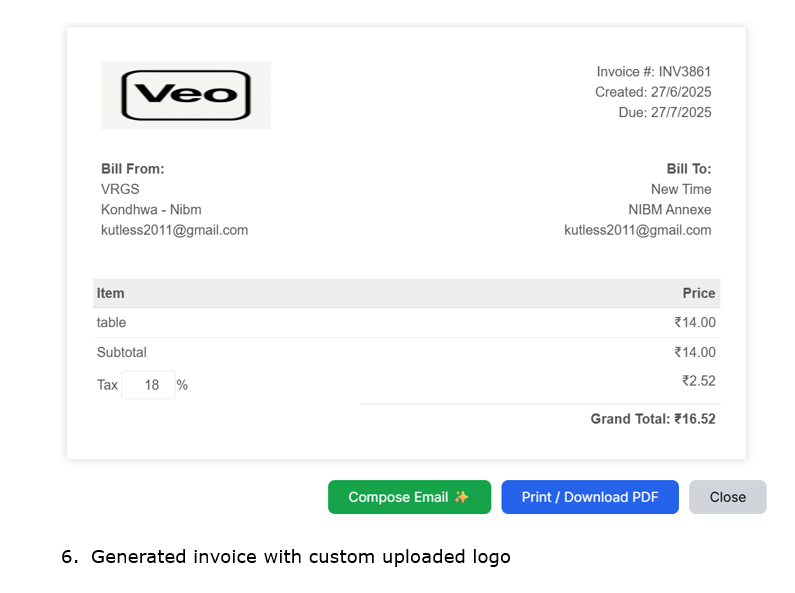Click the Item column header
795x593 pixels.
pyautogui.click(x=111, y=293)
